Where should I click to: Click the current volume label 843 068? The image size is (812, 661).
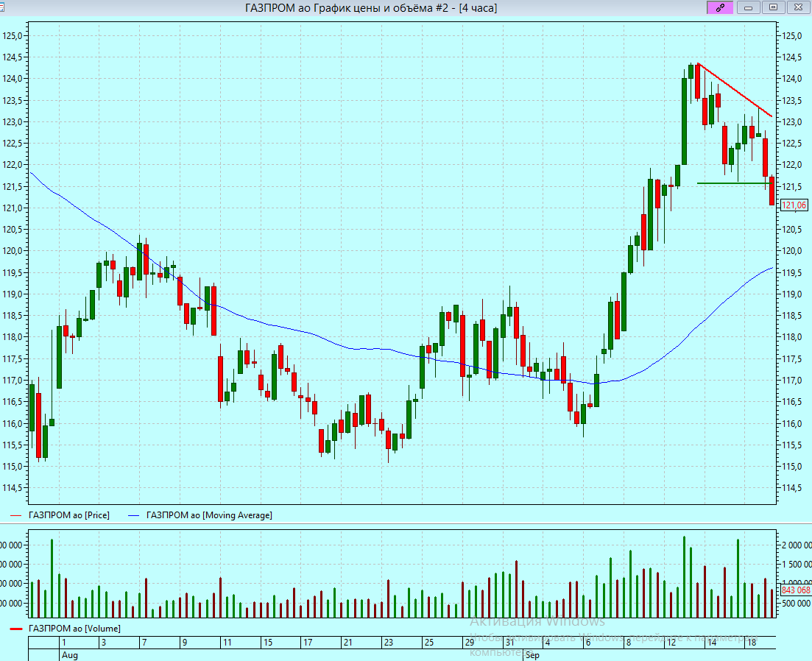(796, 590)
